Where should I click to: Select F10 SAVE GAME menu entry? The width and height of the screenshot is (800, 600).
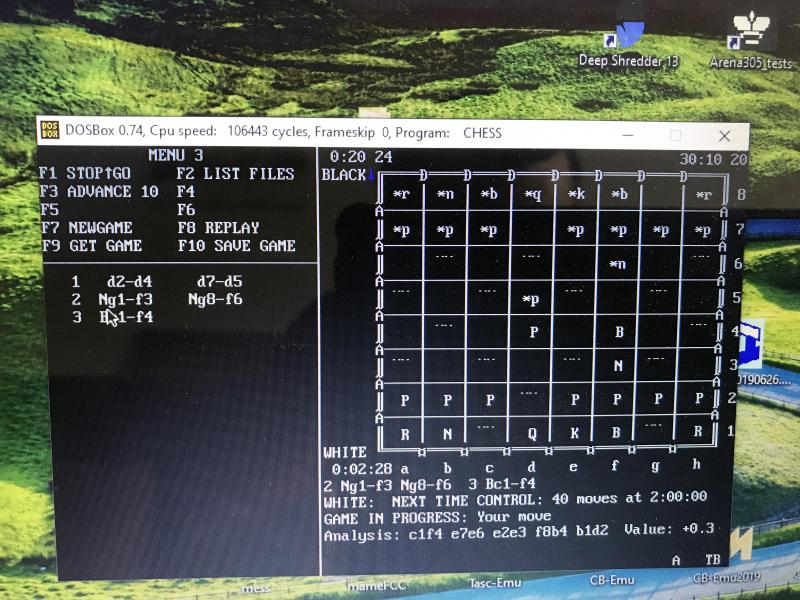point(236,246)
